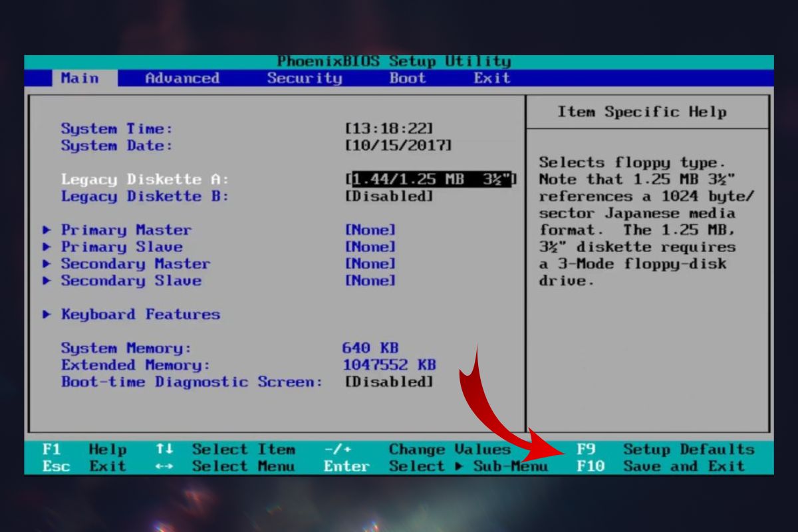Click the Legacy Diskette A label

(145, 180)
